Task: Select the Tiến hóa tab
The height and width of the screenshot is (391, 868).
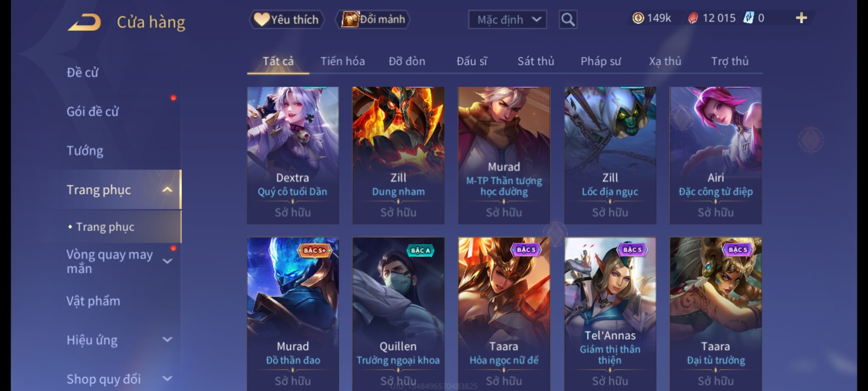Action: click(x=342, y=61)
